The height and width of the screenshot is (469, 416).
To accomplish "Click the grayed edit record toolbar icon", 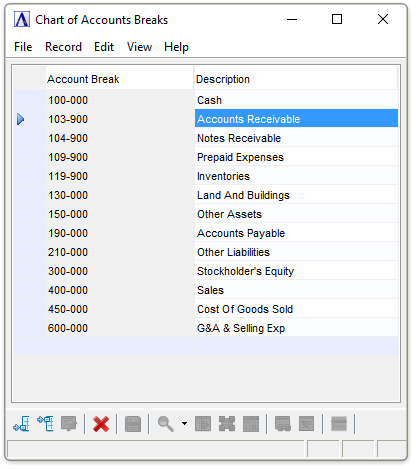I will coord(69,424).
